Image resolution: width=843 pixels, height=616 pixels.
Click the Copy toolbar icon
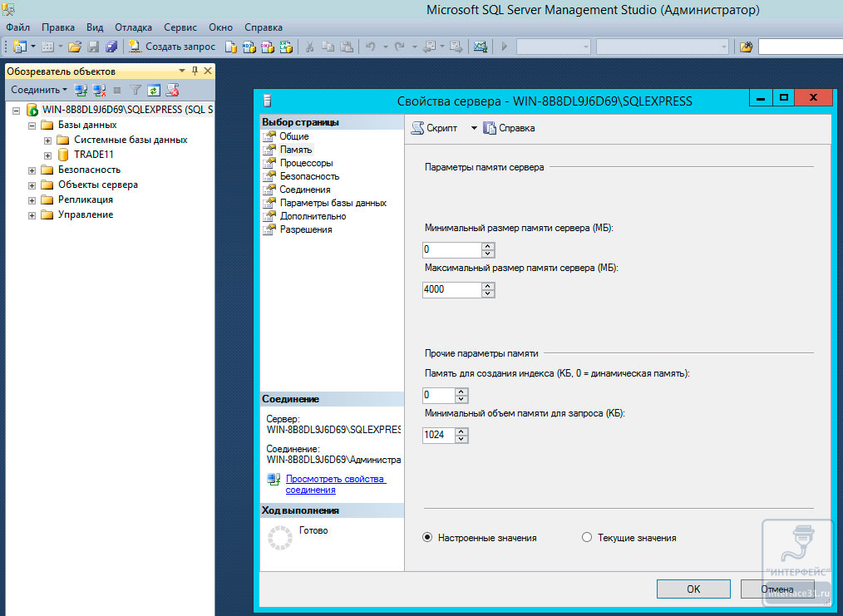pyautogui.click(x=328, y=47)
